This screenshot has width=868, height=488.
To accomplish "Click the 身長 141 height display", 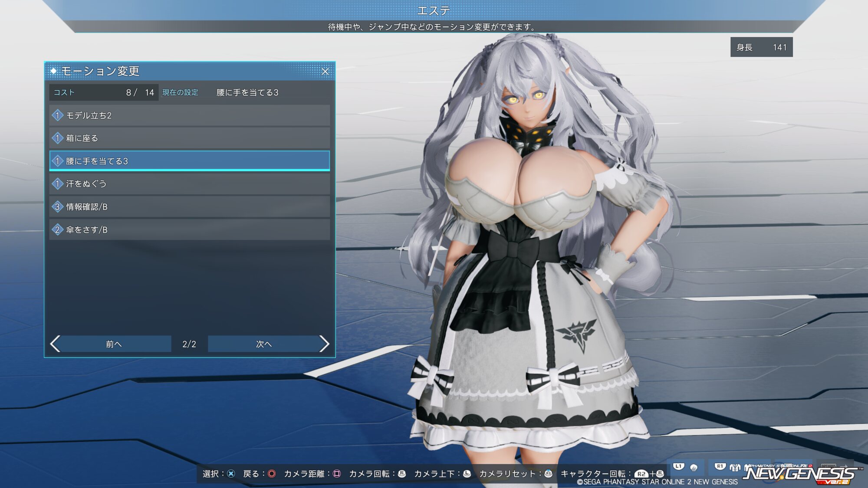I will pos(761,47).
